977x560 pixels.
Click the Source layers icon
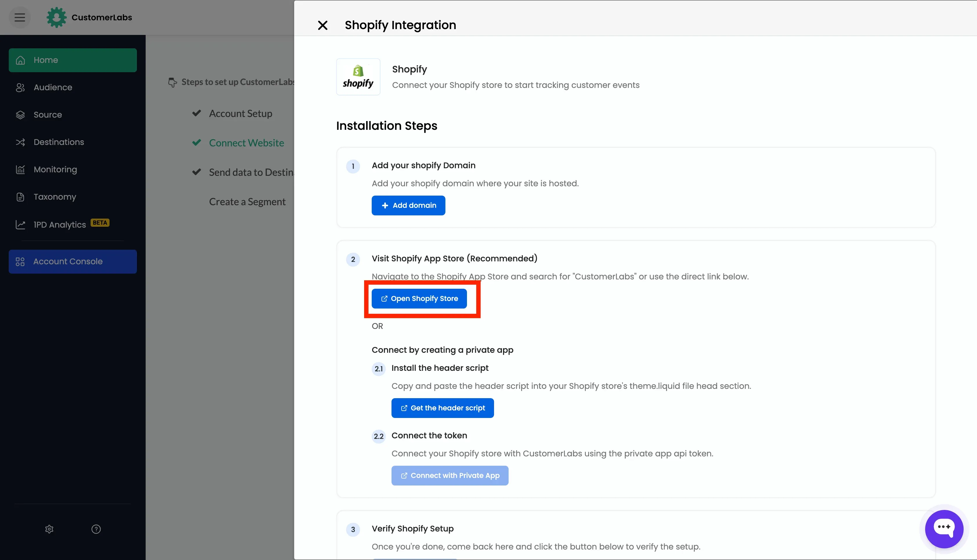click(x=20, y=115)
